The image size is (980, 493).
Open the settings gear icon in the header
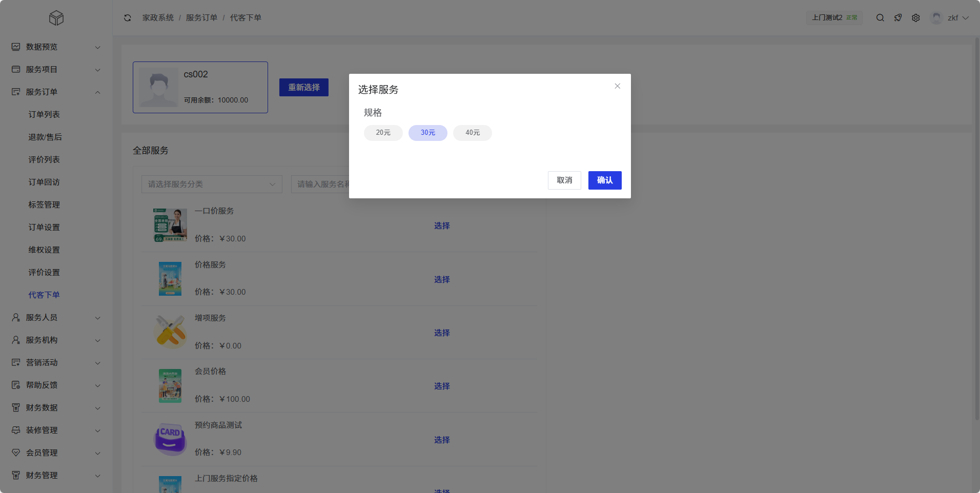click(916, 18)
